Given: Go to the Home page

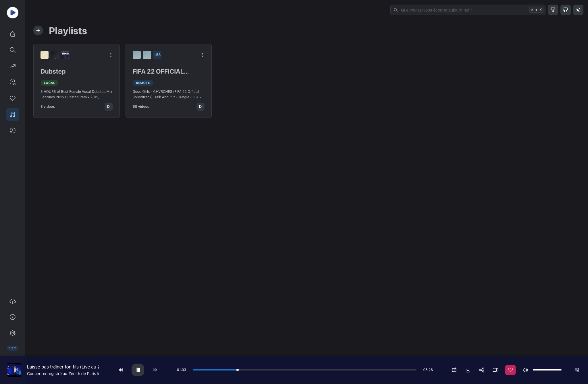Looking at the screenshot, I should click(13, 34).
